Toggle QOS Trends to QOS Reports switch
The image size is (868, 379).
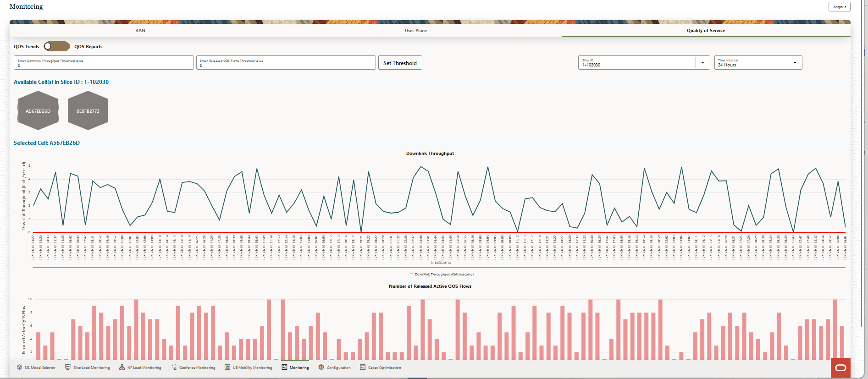57,46
